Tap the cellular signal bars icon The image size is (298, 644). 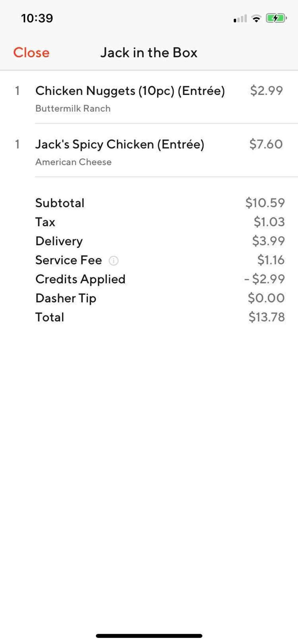point(240,19)
